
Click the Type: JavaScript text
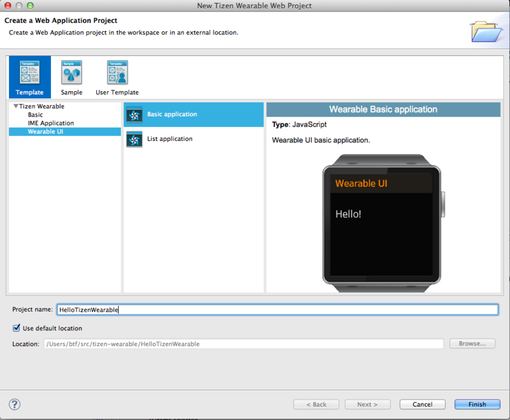[x=299, y=124]
